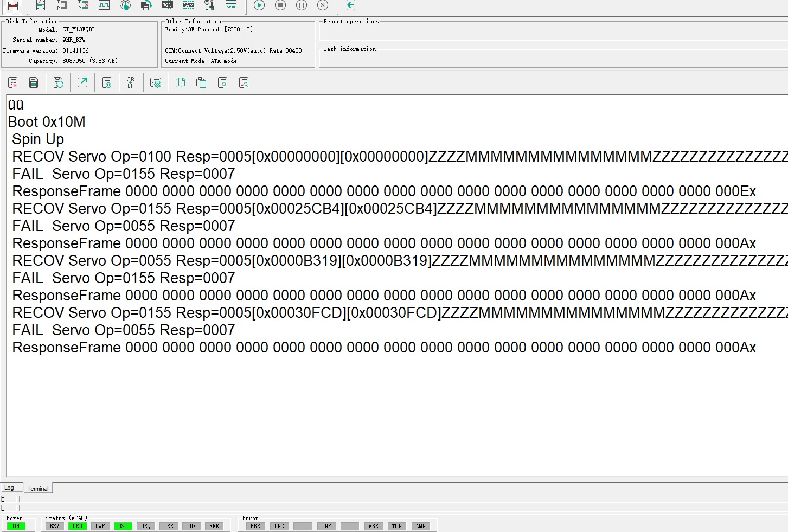Search the log with the magnifier icon

tap(222, 82)
